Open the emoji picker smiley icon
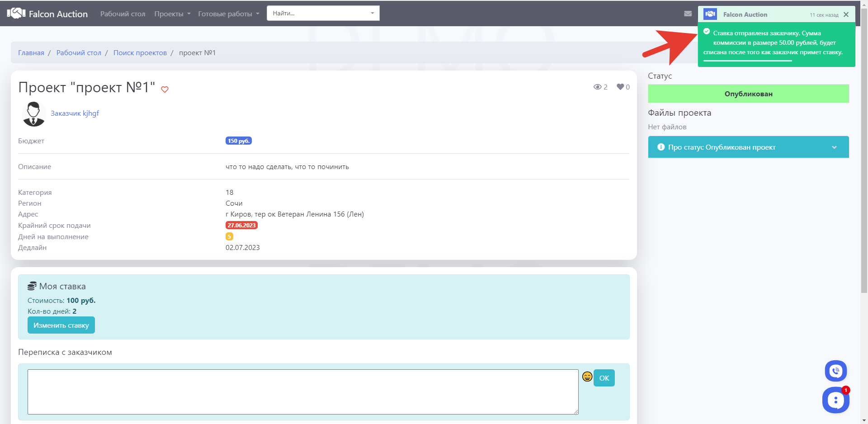Viewport: 868px width, 424px height. (x=587, y=377)
